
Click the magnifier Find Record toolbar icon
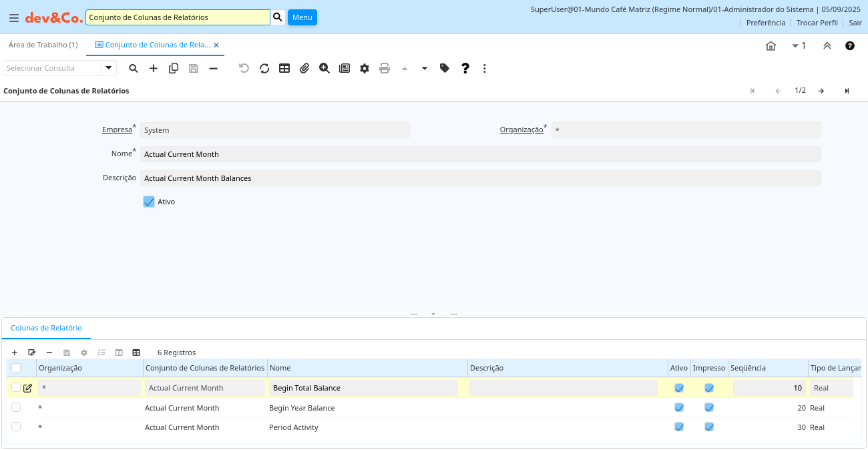134,68
